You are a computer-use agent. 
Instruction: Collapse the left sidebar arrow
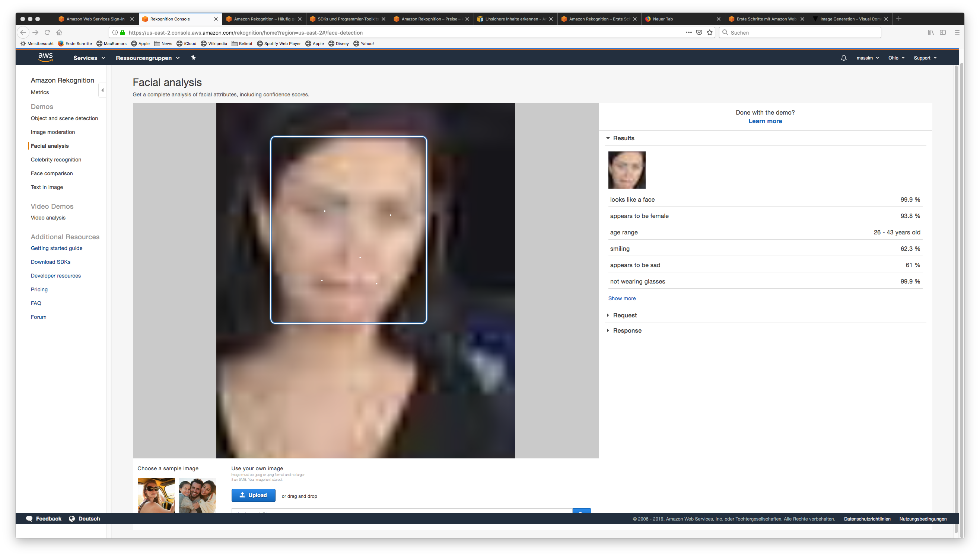(102, 90)
